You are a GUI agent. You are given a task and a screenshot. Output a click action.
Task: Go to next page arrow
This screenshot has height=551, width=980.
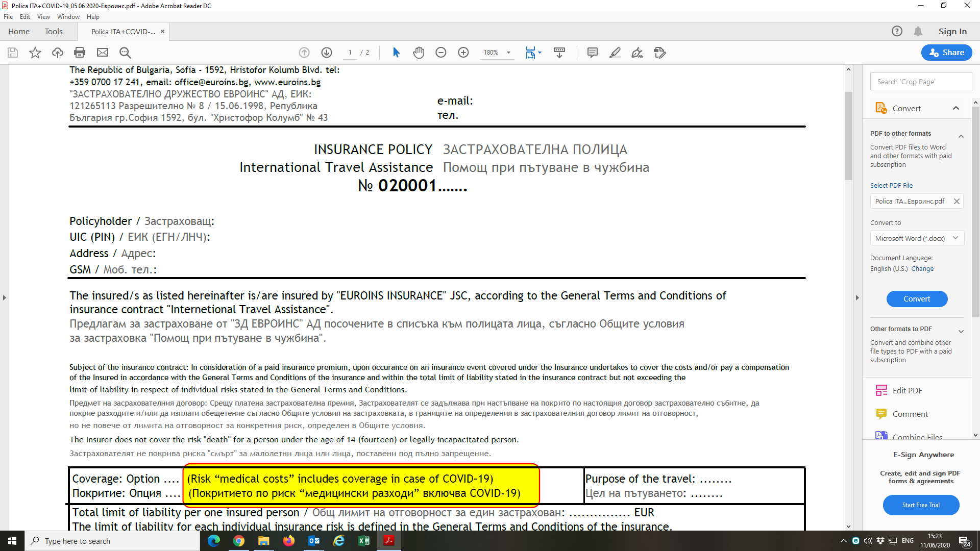tap(327, 53)
